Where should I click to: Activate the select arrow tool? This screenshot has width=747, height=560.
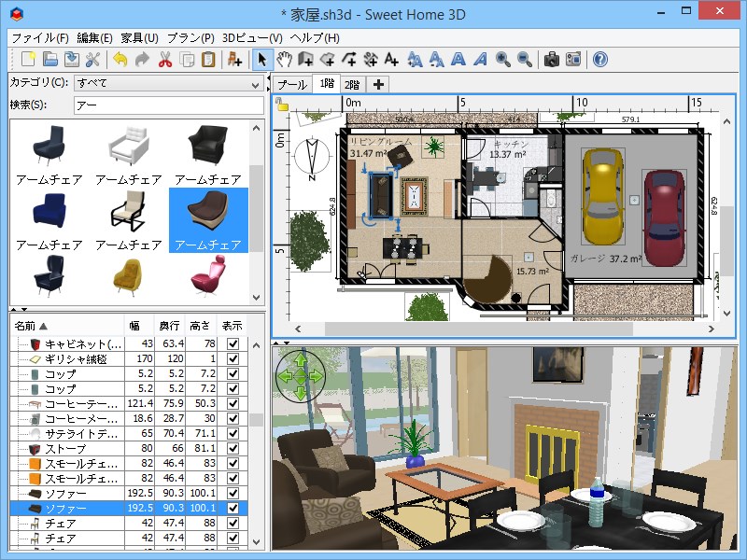[262, 60]
